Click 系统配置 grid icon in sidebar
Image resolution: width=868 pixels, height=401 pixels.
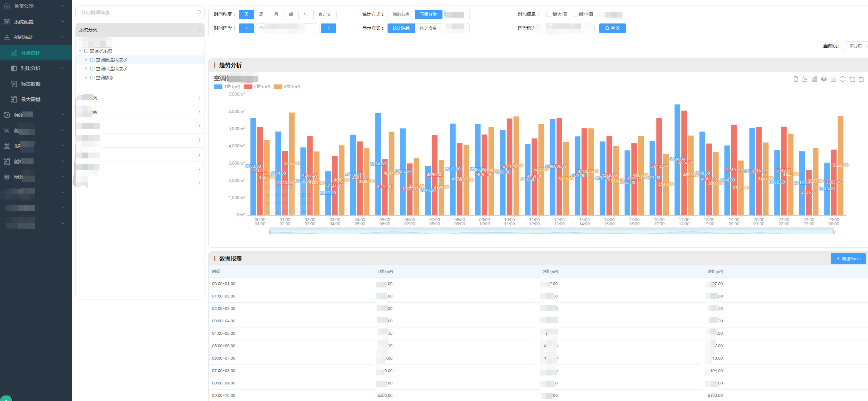[7, 22]
